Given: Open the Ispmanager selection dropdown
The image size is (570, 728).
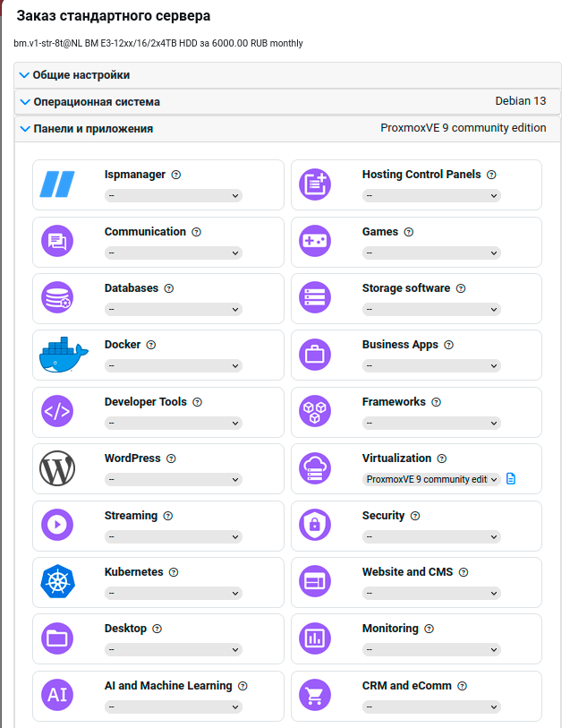Looking at the screenshot, I should click(x=174, y=195).
